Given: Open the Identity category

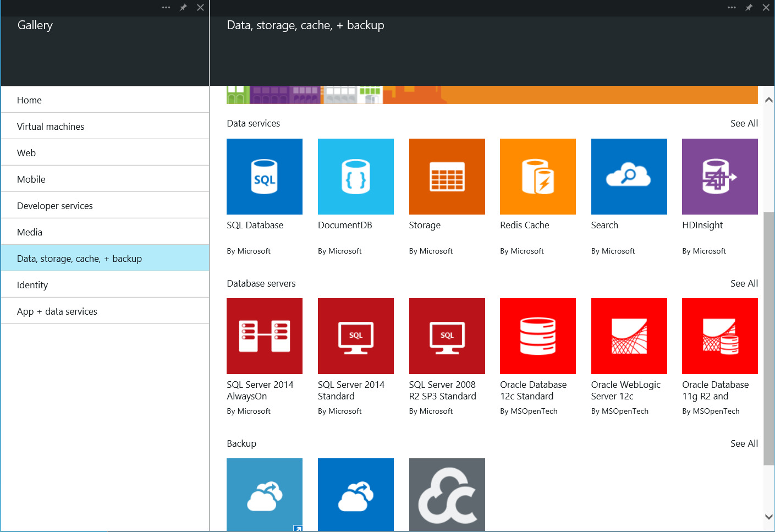Looking at the screenshot, I should (x=105, y=284).
